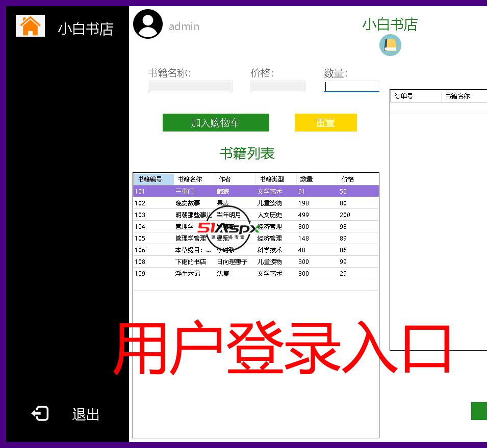The width and height of the screenshot is (487, 448).
Task: Focus the 数量 input field
Action: point(351,86)
